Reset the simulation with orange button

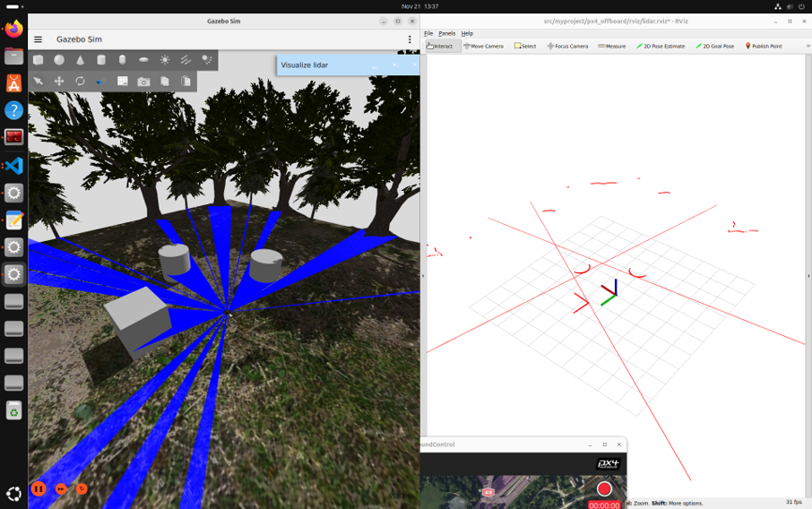82,488
